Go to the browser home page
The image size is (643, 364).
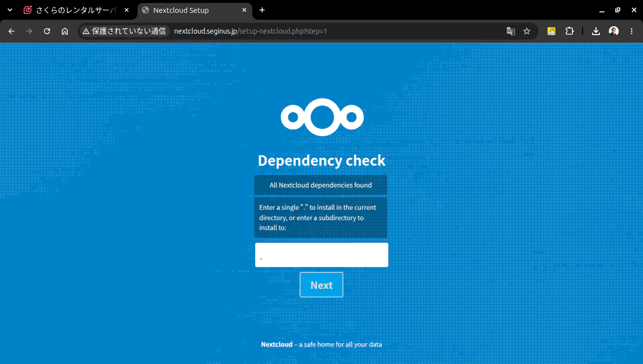pyautogui.click(x=65, y=31)
